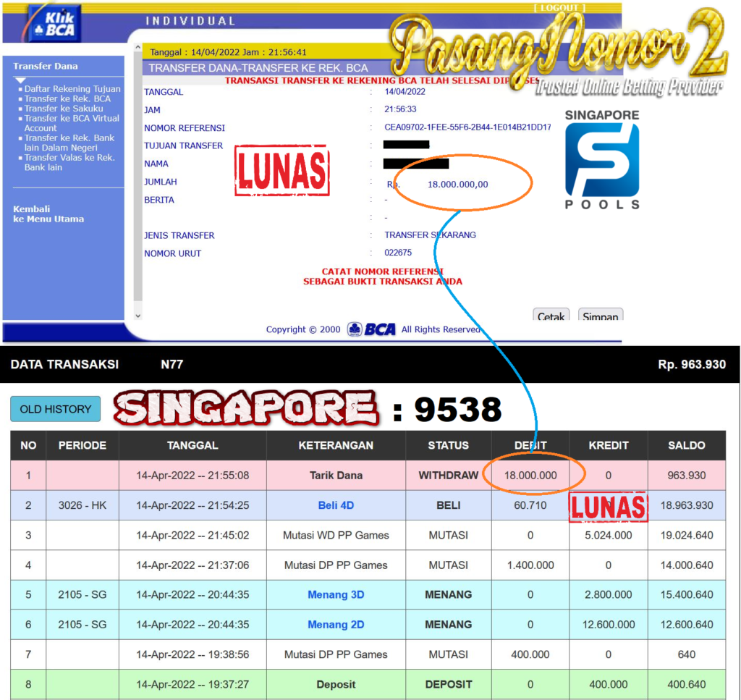Collapse the Transfer Dana triangle marker

coord(20,81)
